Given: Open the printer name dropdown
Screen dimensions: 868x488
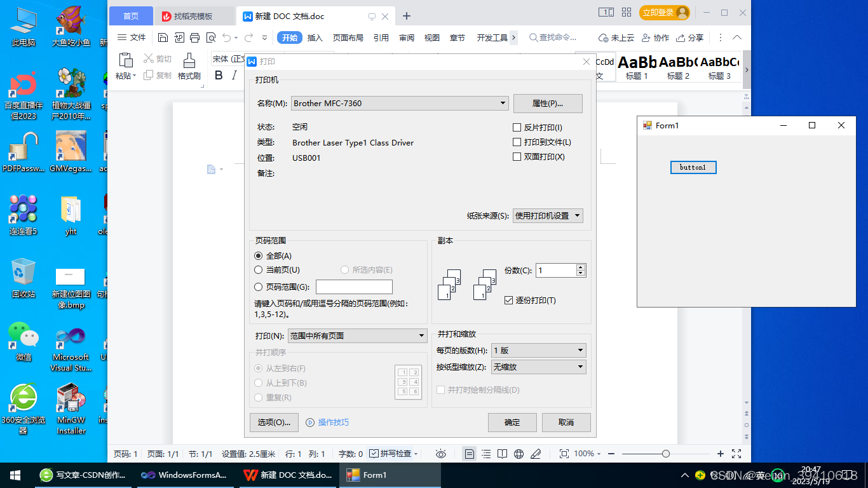Looking at the screenshot, I should coord(501,102).
